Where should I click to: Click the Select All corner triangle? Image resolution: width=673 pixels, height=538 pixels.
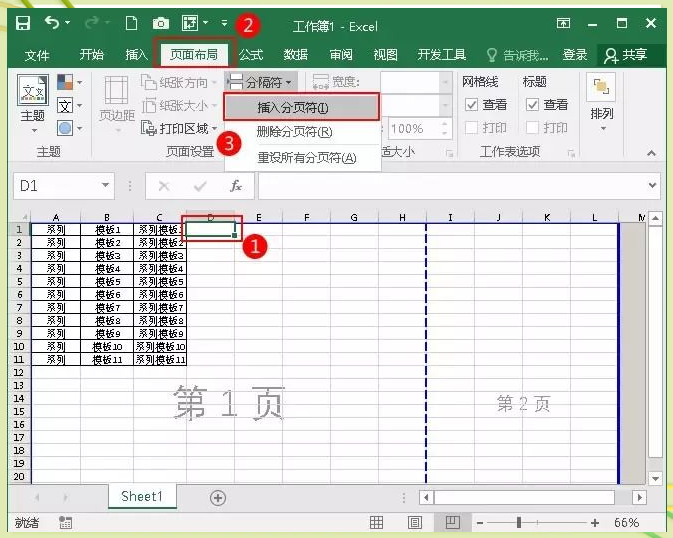(x=25, y=217)
